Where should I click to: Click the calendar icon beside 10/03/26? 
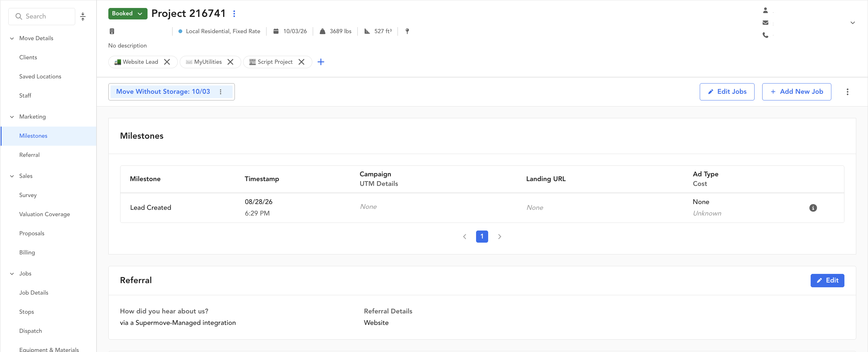tap(276, 31)
